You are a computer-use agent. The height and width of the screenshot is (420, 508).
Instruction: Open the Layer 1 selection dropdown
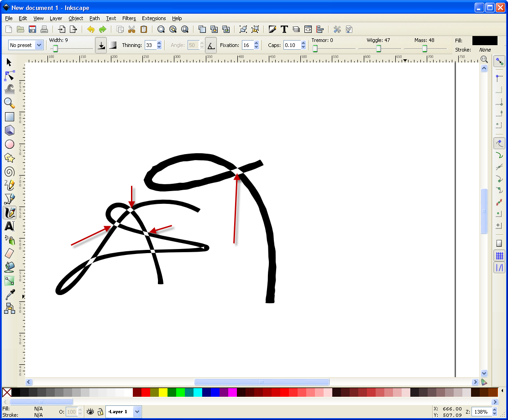coord(137,412)
